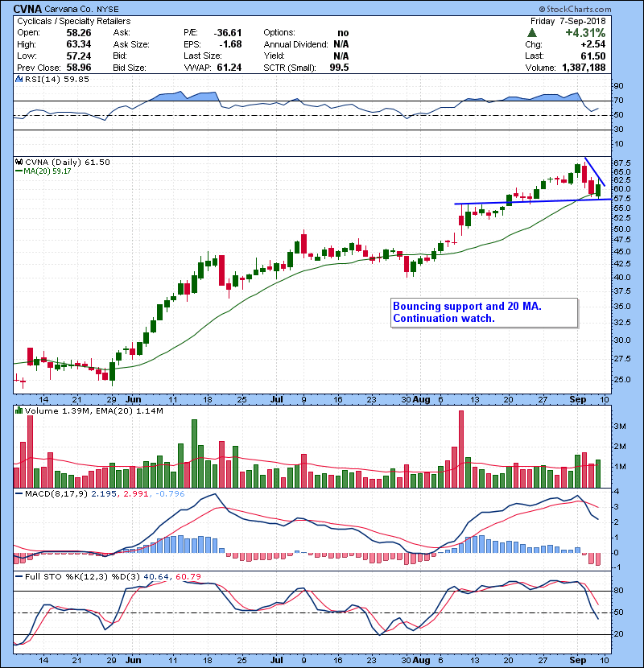Click the Options value no
644x668 pixels.
tap(343, 33)
